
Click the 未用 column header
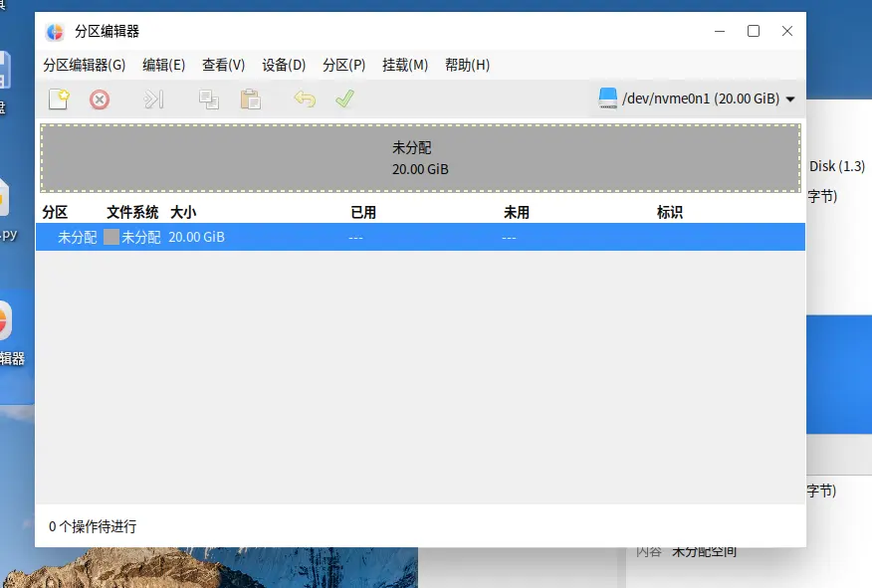[x=516, y=212]
